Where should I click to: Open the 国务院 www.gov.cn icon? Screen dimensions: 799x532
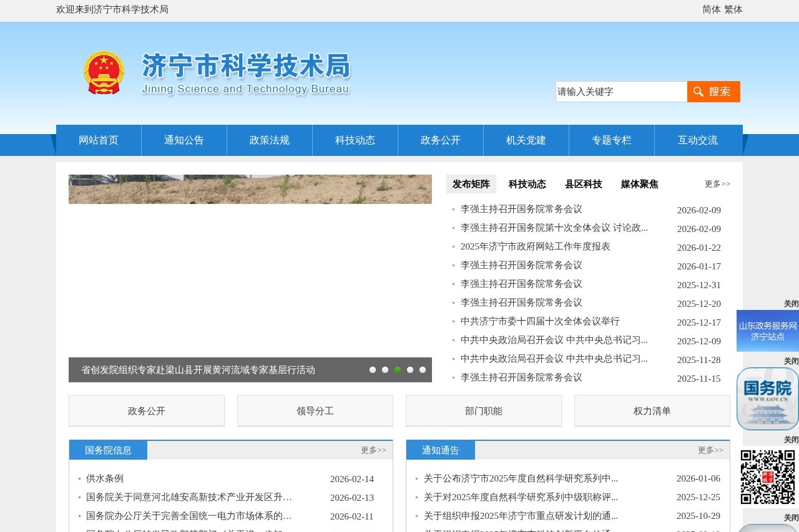click(x=768, y=399)
